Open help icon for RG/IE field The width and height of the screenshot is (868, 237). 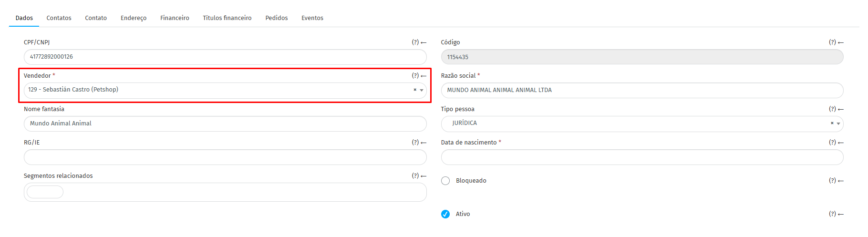pyautogui.click(x=415, y=143)
